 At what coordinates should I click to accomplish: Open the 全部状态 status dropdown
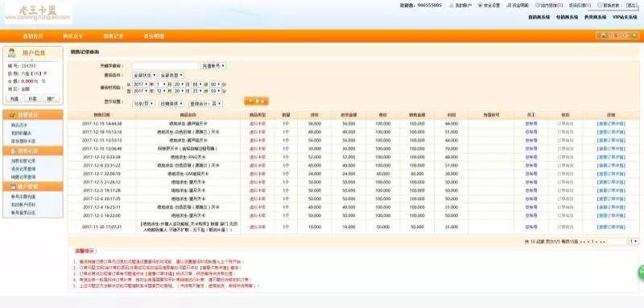145,75
